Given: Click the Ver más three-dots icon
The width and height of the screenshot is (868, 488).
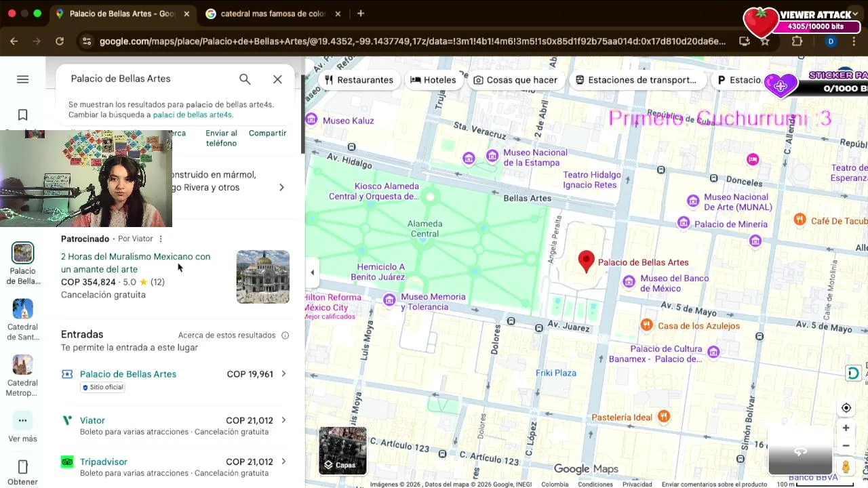Looking at the screenshot, I should coord(22,420).
